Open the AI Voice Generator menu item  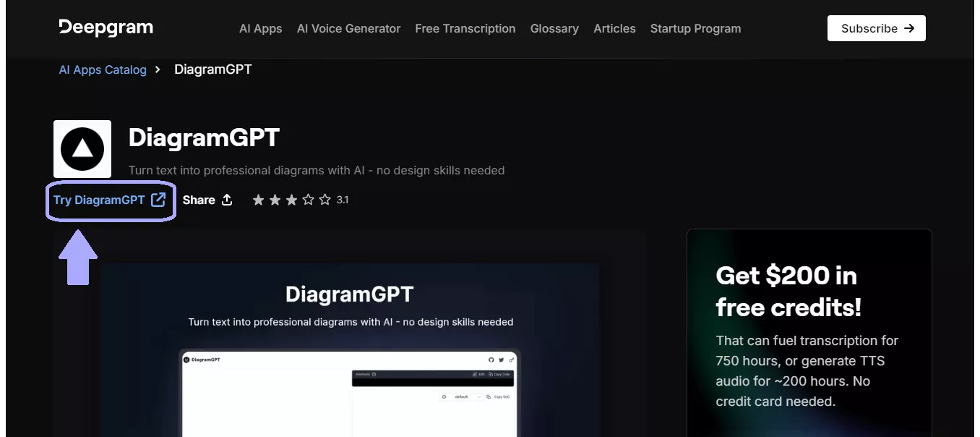pos(348,28)
